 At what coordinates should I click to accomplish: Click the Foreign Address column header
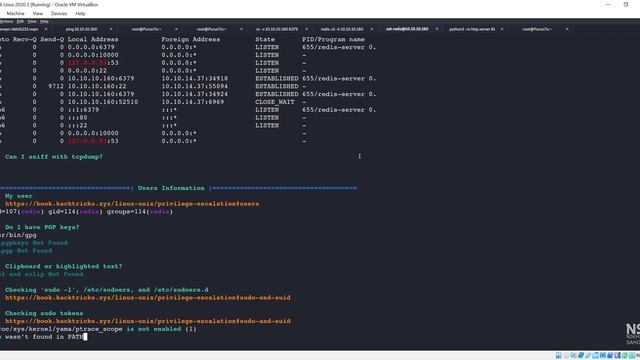pos(191,40)
